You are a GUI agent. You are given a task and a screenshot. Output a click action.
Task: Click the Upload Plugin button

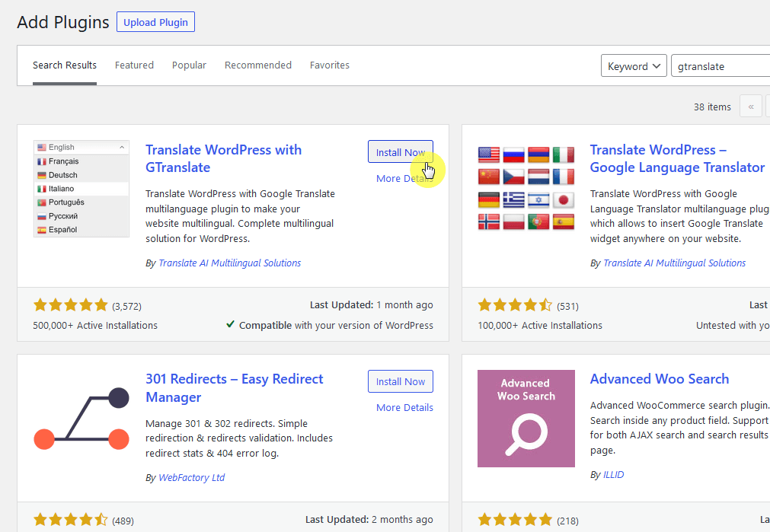(x=155, y=22)
